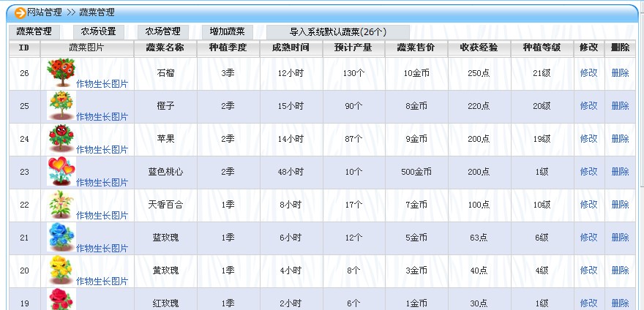Click the 3季 season cell

[228, 73]
